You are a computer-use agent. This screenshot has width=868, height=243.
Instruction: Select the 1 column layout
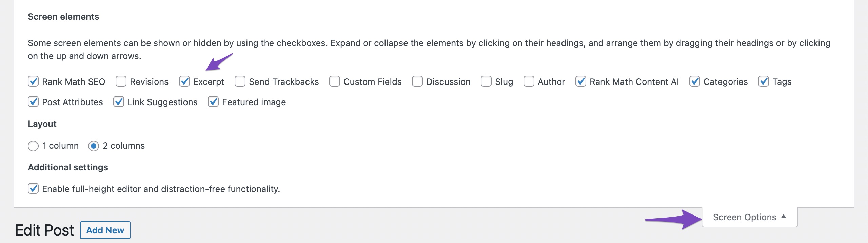(x=33, y=146)
